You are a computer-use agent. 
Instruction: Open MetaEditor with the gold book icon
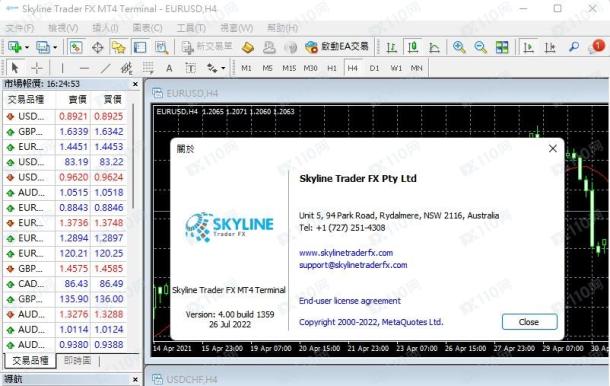point(248,47)
